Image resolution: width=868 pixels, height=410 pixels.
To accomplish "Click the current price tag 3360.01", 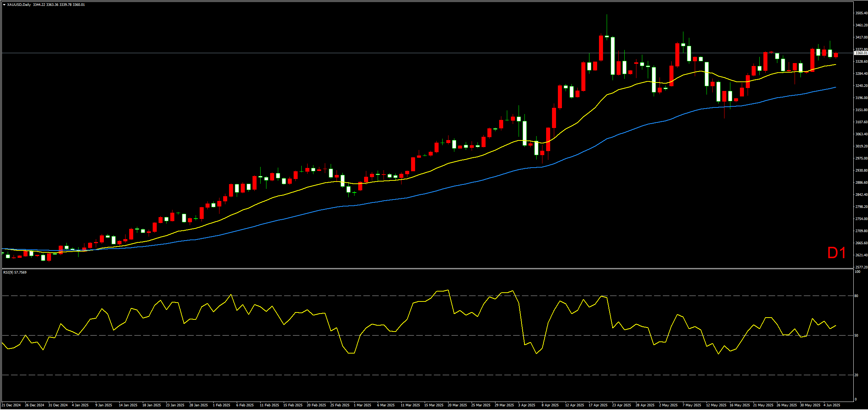I will pyautogui.click(x=861, y=53).
